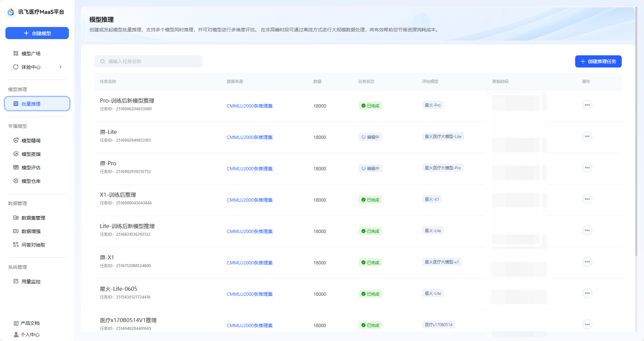
Task: Go to 数据增强 page
Action: pos(37,231)
